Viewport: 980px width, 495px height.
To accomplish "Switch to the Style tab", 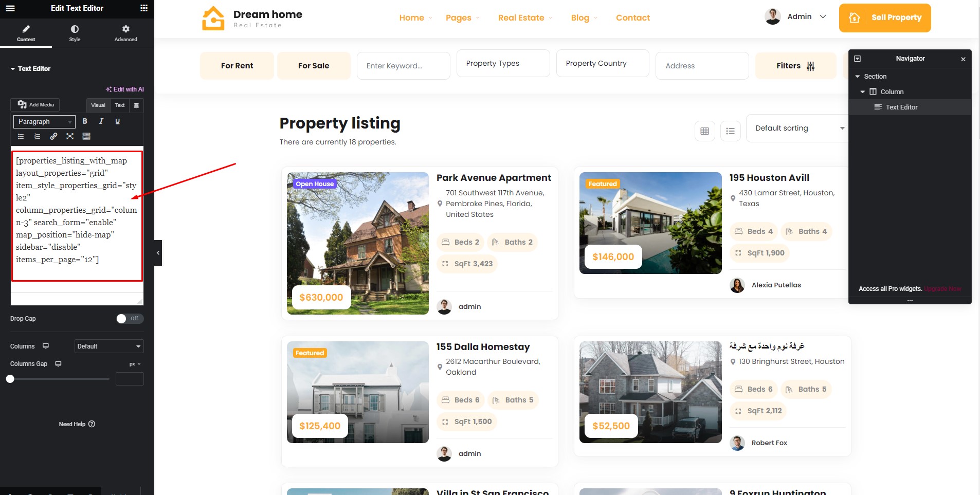I will tap(75, 33).
